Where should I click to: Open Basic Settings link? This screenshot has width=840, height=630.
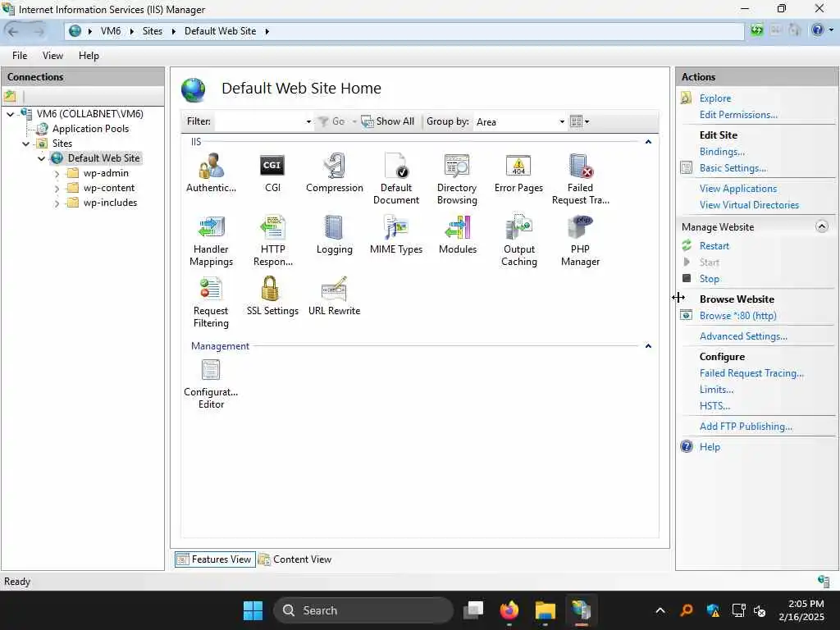click(733, 168)
